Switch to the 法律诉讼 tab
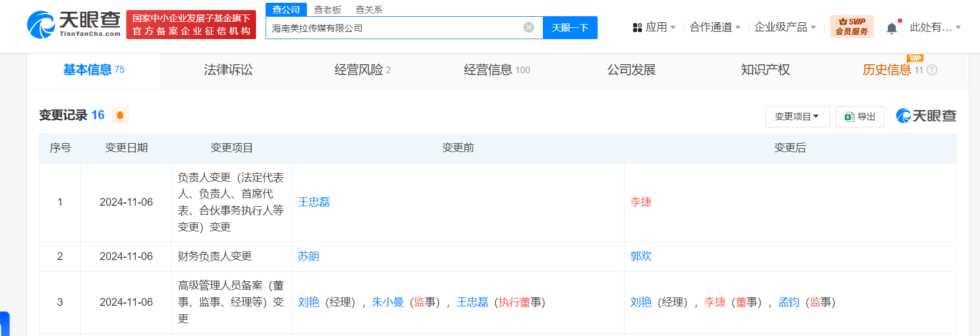The image size is (980, 336). (x=228, y=70)
